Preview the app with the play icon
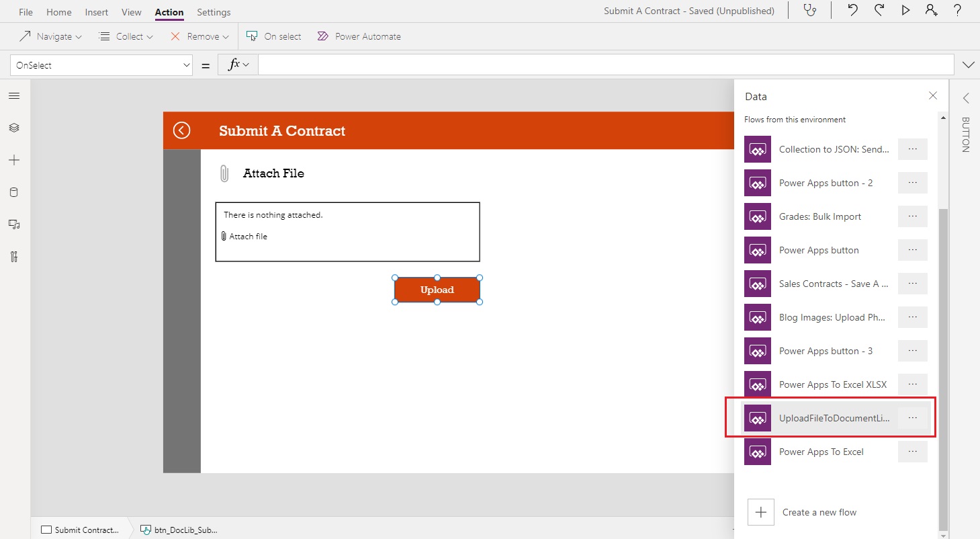The width and height of the screenshot is (980, 539). pos(905,10)
